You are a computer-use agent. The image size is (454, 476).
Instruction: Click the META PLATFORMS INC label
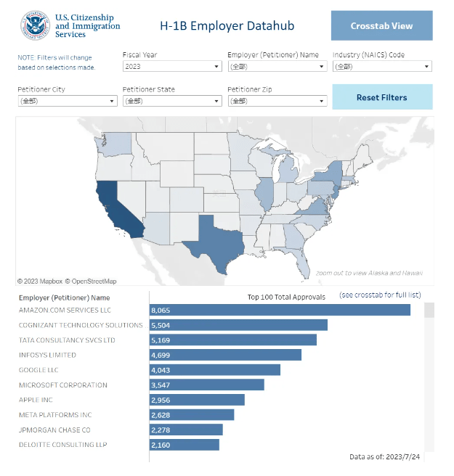(55, 414)
